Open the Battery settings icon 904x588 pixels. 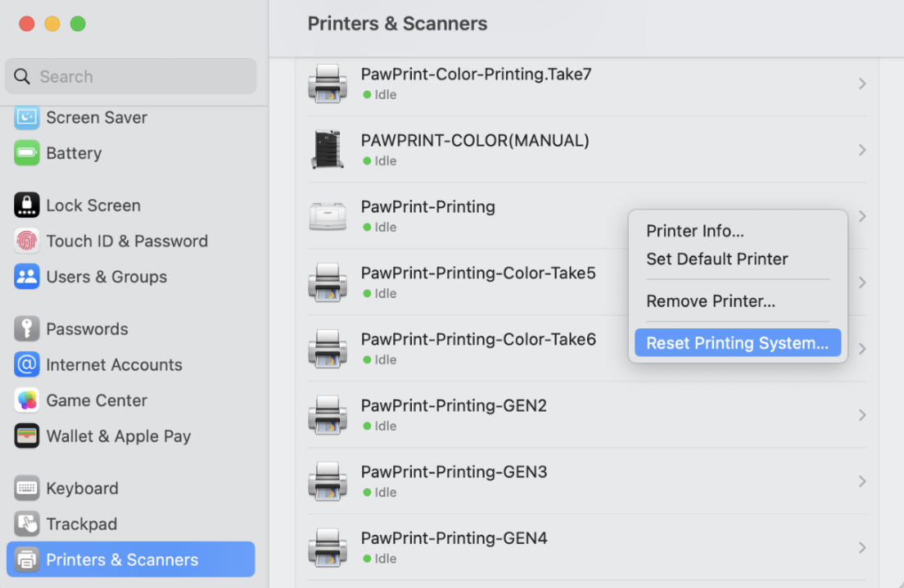click(x=27, y=153)
